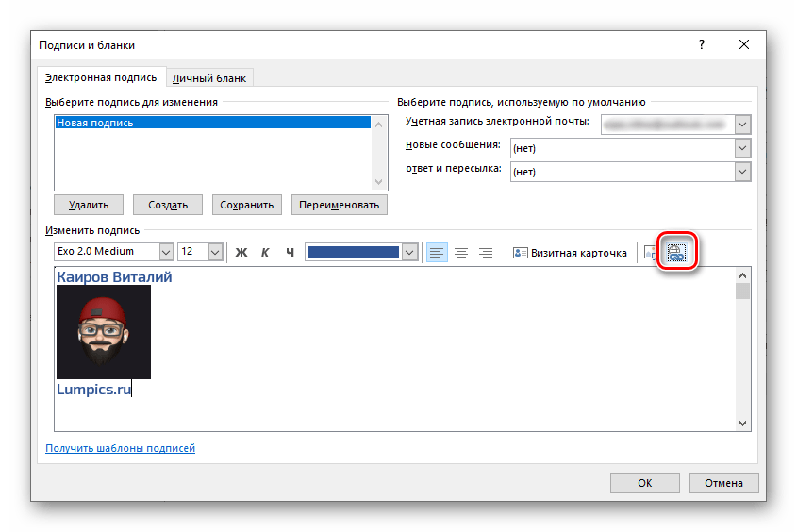Open the font color dropdown arrow
Screen dimensions: 797x532
(410, 252)
